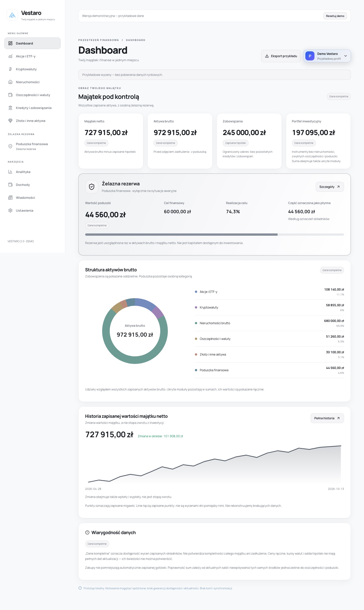Open Kryptowaluty in the sidebar
Image resolution: width=364 pixels, height=610 pixels.
pyautogui.click(x=32, y=69)
